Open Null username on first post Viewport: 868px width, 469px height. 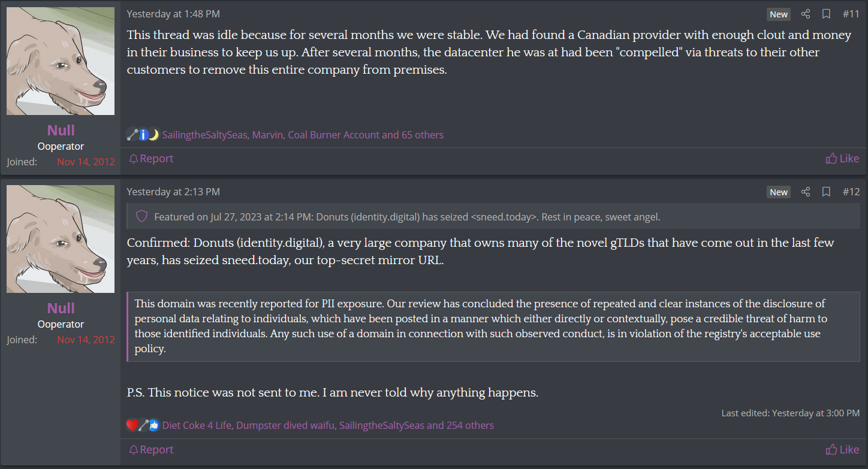pyautogui.click(x=61, y=130)
